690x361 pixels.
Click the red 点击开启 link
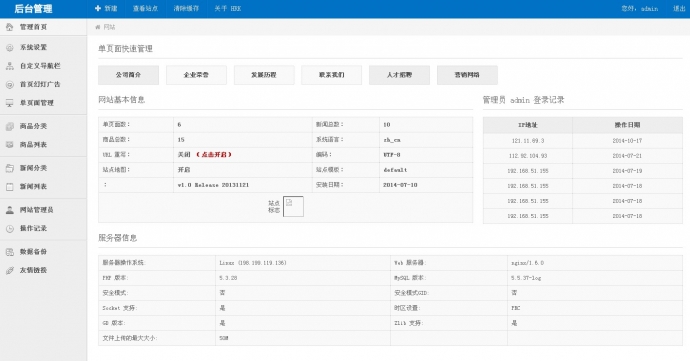coord(214,155)
